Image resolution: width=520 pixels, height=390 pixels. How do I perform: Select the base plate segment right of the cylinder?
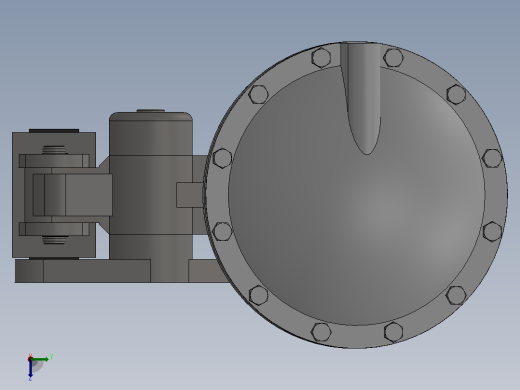click(x=207, y=271)
